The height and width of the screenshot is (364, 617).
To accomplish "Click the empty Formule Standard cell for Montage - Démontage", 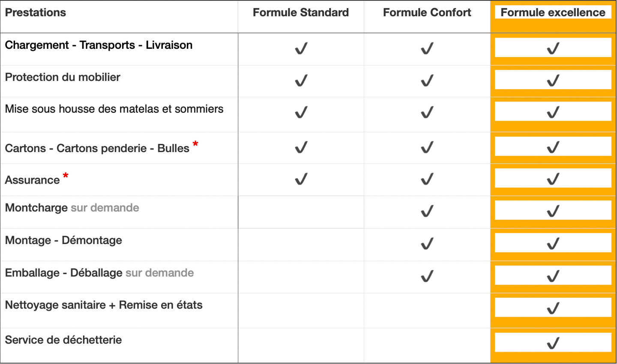I will 301,245.
